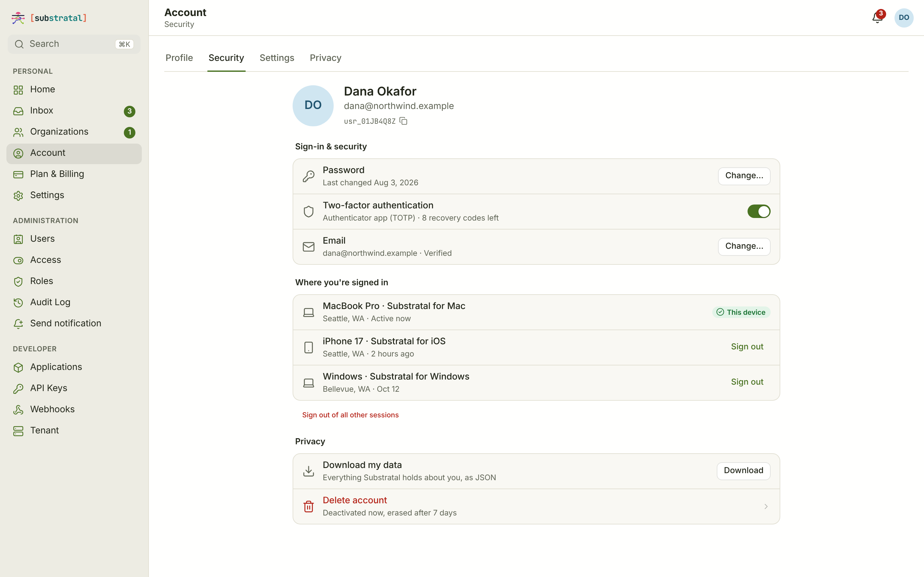Image resolution: width=924 pixels, height=577 pixels.
Task: Switch to the Privacy tab
Action: tap(325, 58)
